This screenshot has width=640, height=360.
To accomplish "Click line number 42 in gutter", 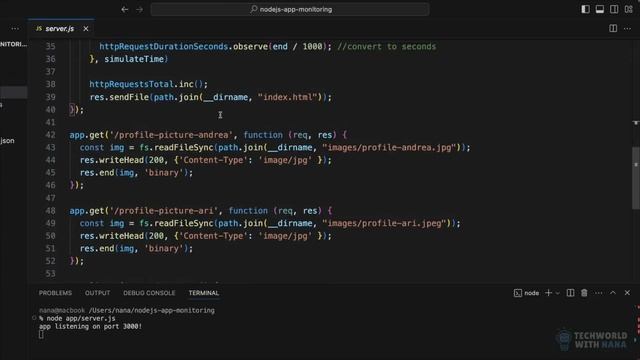I will (50, 135).
